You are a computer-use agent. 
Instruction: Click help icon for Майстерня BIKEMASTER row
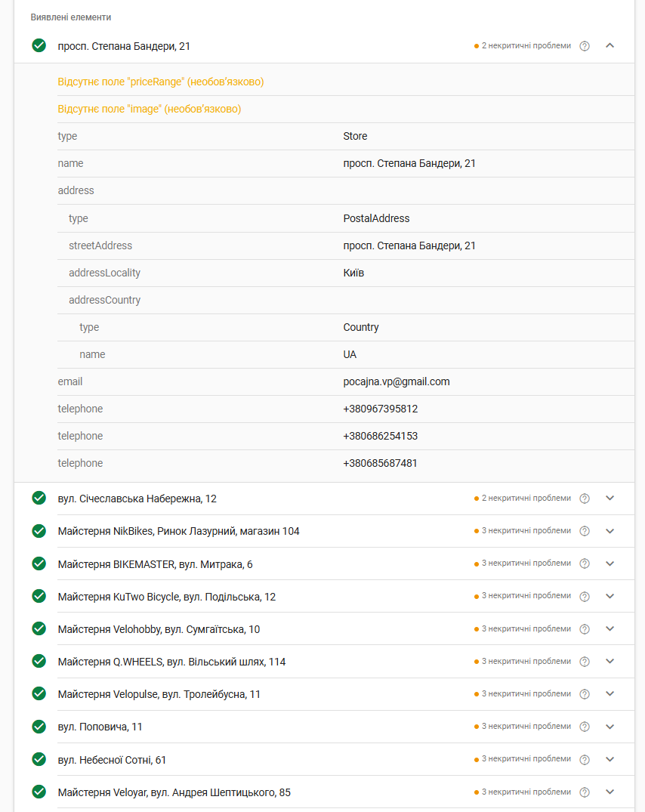point(585,563)
